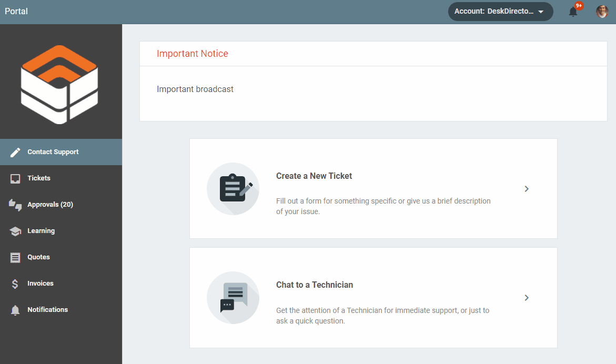Expand the Account DeskDirector dropdown
This screenshot has width=616, height=364.
[500, 12]
